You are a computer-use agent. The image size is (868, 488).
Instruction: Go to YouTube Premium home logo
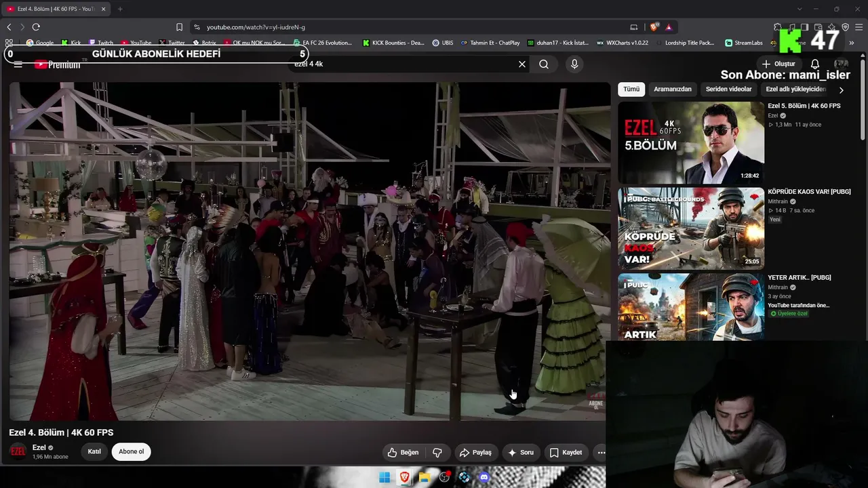(58, 64)
